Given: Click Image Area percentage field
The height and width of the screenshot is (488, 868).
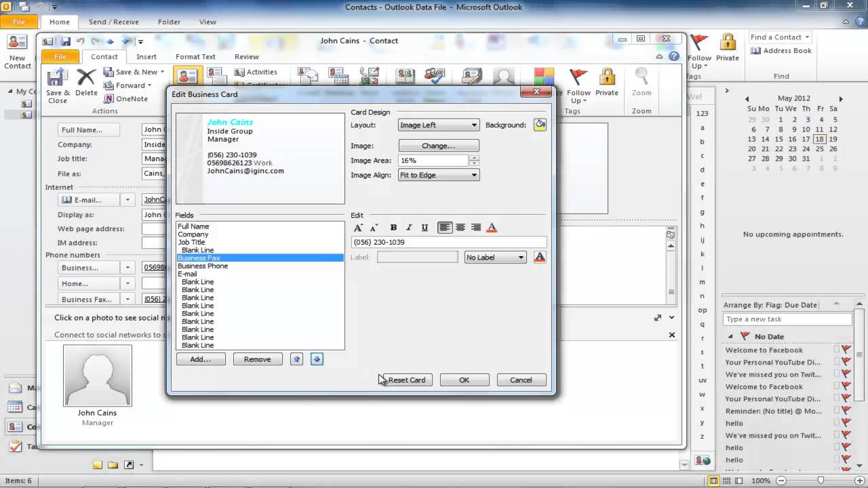Looking at the screenshot, I should (x=433, y=161).
